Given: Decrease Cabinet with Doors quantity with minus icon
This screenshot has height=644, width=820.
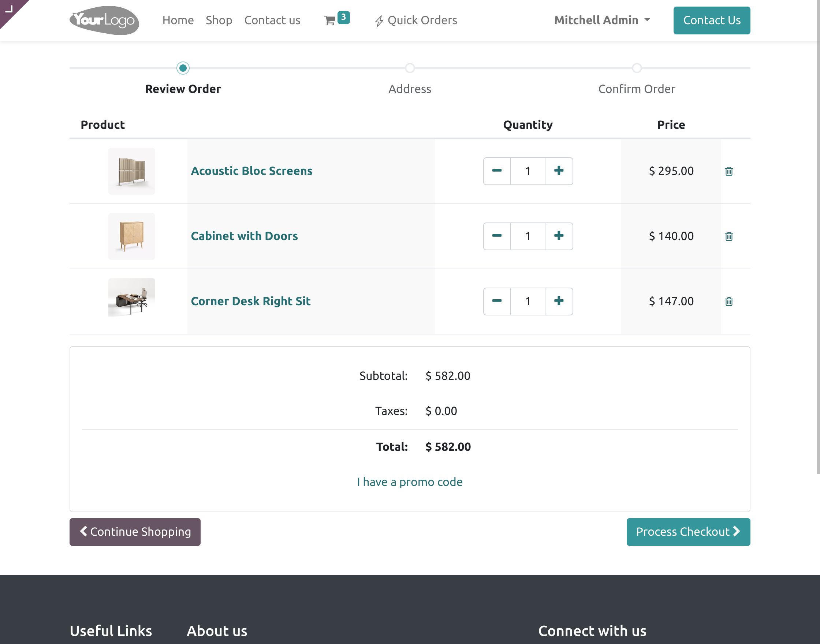Looking at the screenshot, I should 497,236.
